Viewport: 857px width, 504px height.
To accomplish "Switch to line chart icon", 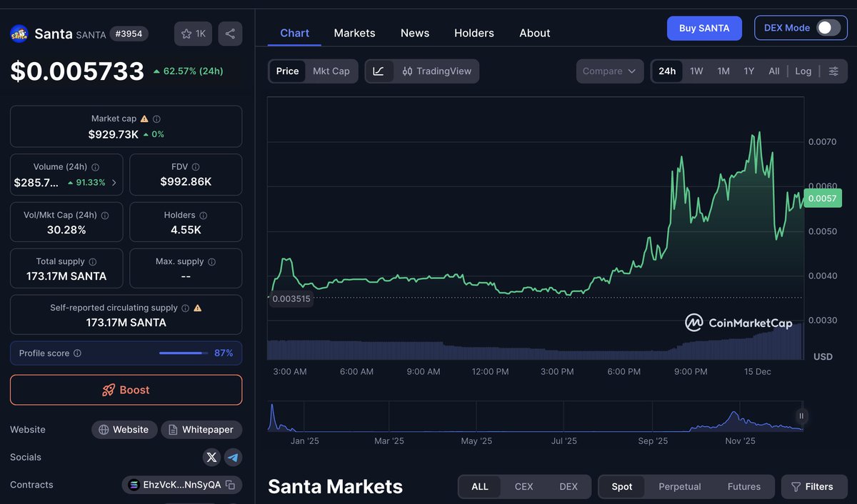I will tap(379, 71).
